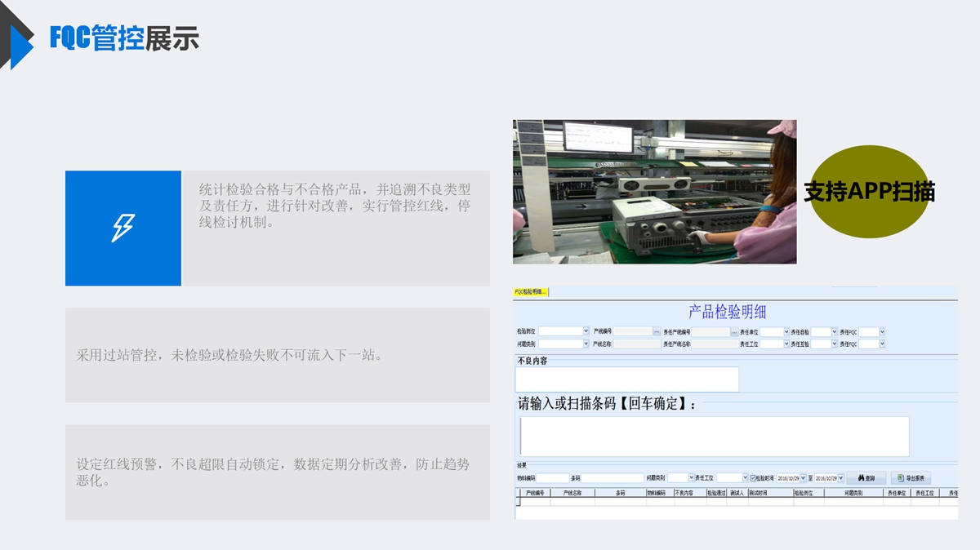Viewport: 980px width, 550px height.
Task: Click the olive 支持APP扫描 ellipse
Action: (869, 192)
